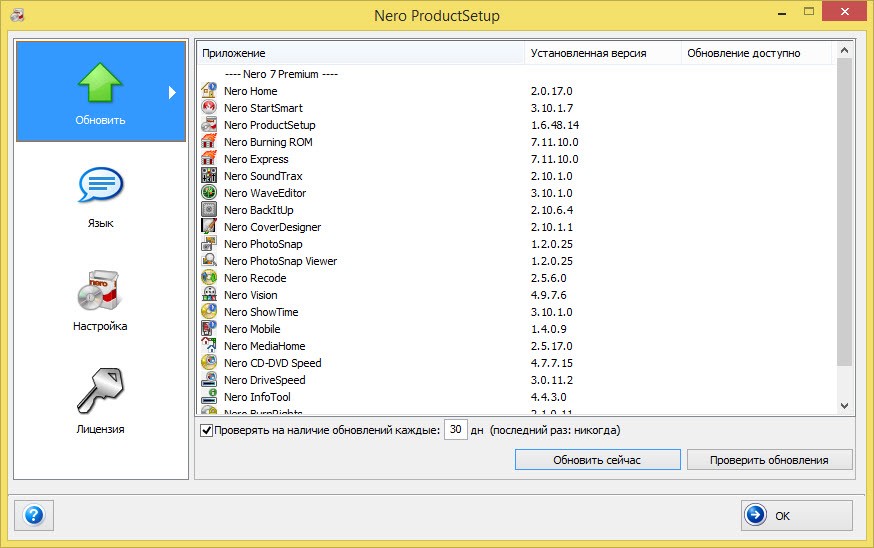Click the Nero StartSmart icon
The height and width of the screenshot is (548, 874).
click(x=209, y=108)
